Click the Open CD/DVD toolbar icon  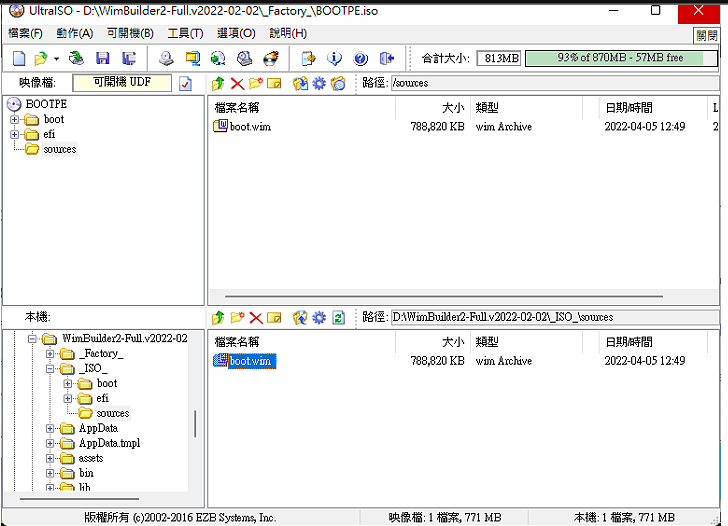coord(76,58)
